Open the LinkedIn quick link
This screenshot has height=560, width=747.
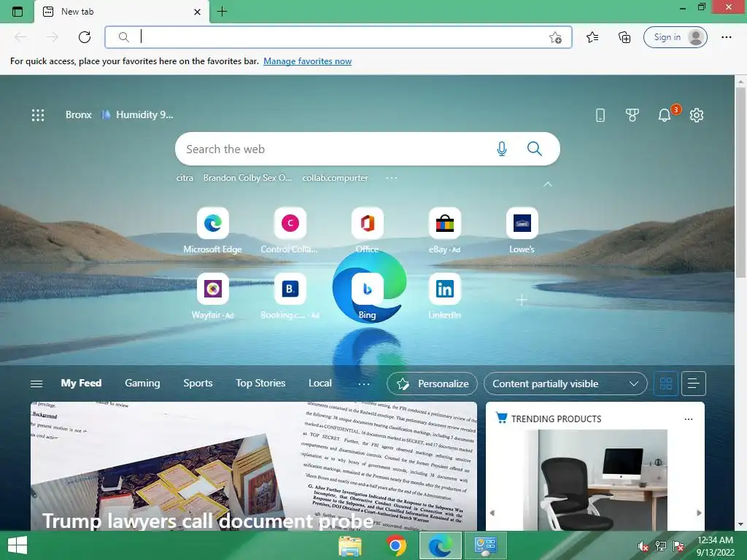point(444,296)
